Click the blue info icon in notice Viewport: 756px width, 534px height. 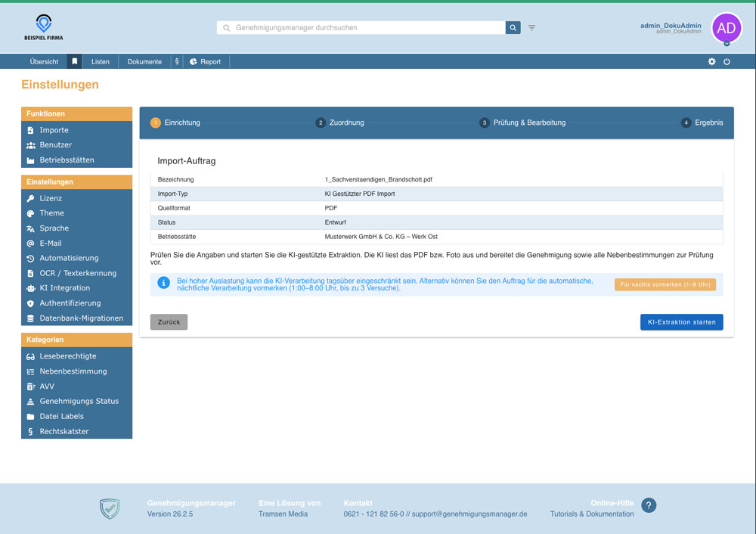(163, 283)
